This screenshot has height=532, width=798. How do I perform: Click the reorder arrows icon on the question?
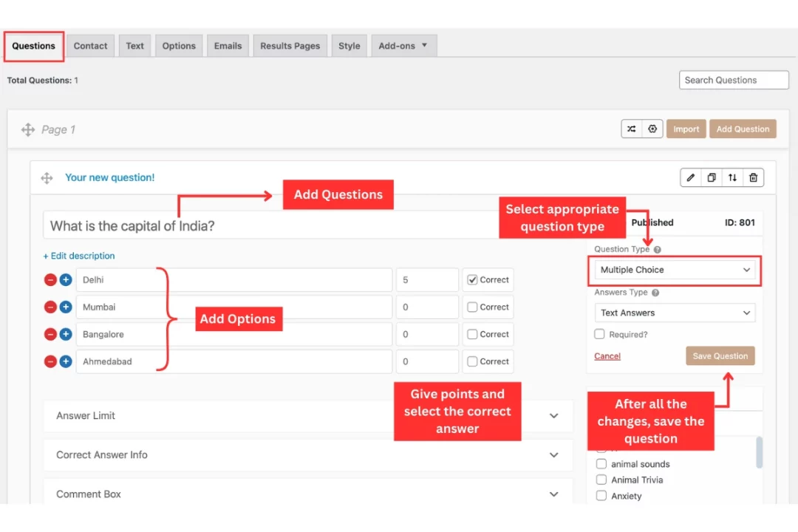click(732, 178)
